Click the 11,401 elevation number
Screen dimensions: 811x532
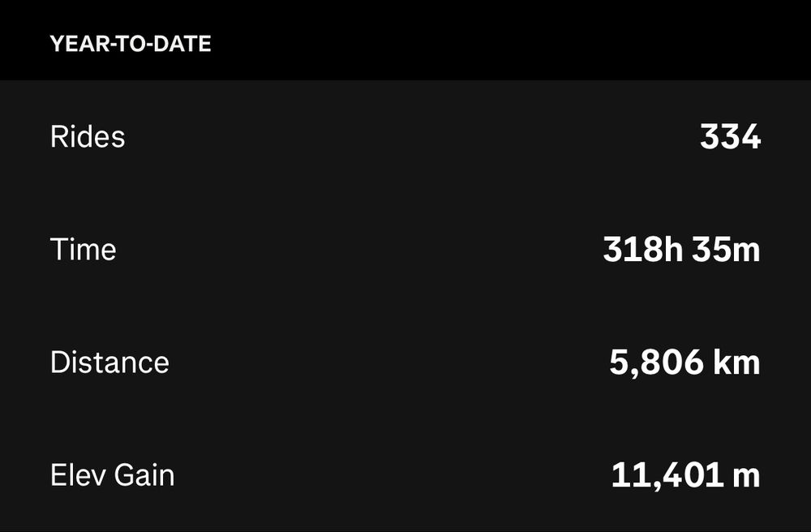pos(667,476)
